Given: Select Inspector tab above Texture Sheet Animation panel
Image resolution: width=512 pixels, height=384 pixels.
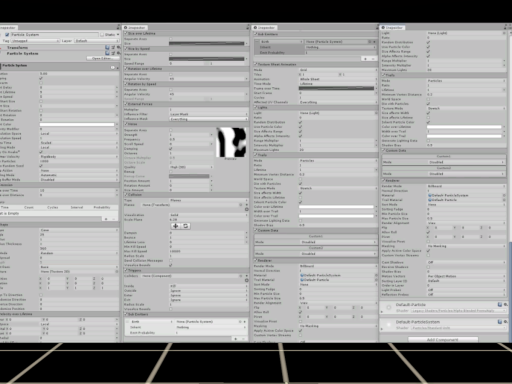Looking at the screenshot, I should point(264,28).
